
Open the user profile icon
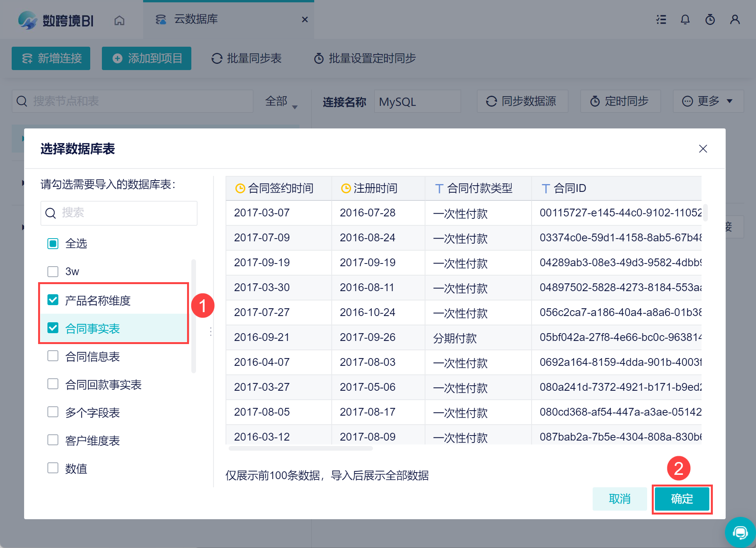(x=735, y=19)
